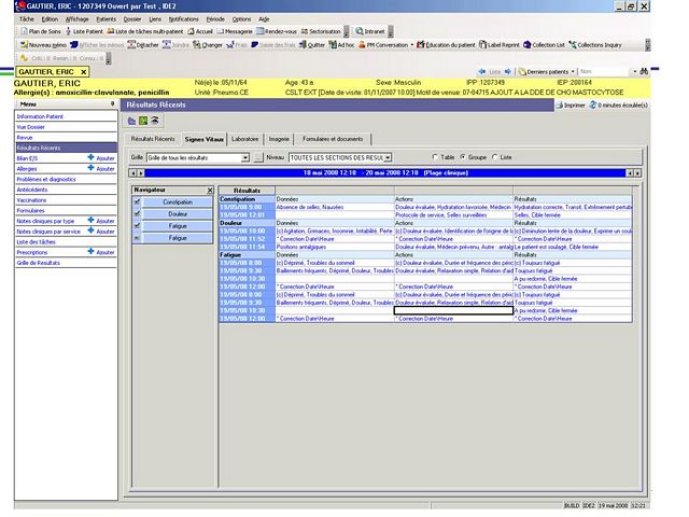The height and width of the screenshot is (517, 689).
Task: Open Collections Inquiry
Action: [x=595, y=45]
